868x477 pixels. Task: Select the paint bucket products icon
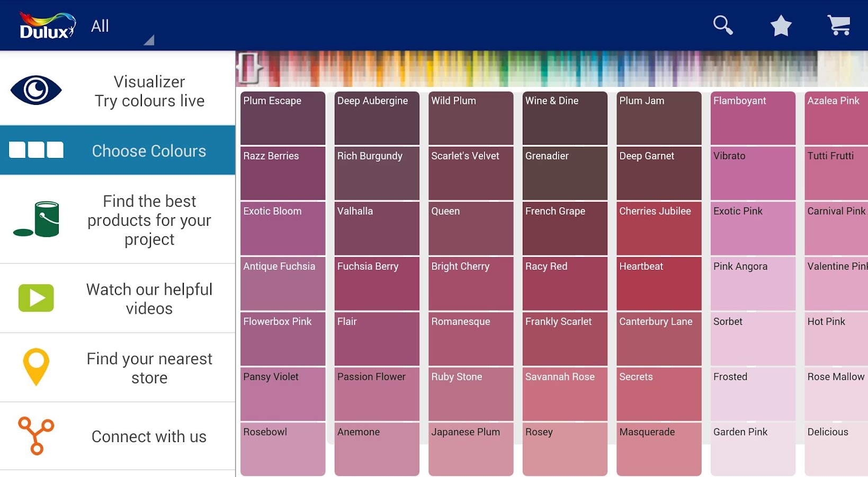click(x=35, y=219)
